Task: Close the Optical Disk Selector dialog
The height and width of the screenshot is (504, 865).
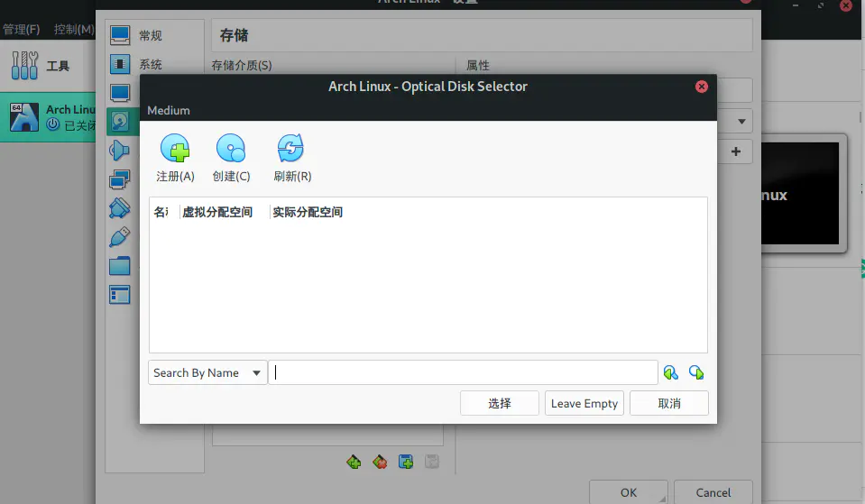Action: point(702,87)
